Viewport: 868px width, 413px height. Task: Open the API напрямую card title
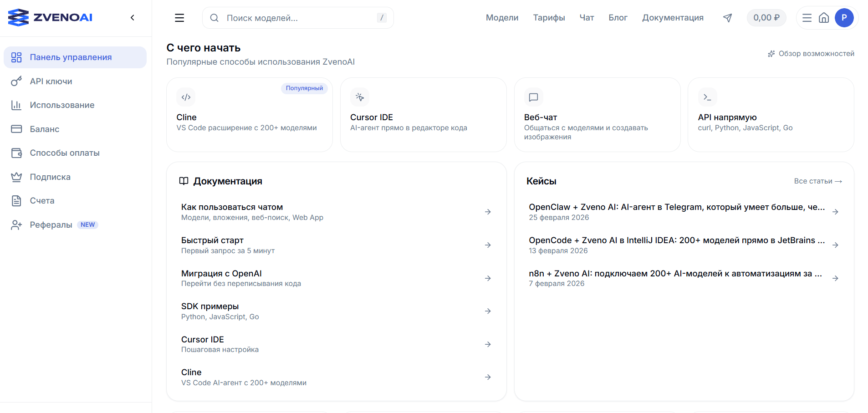click(x=727, y=117)
